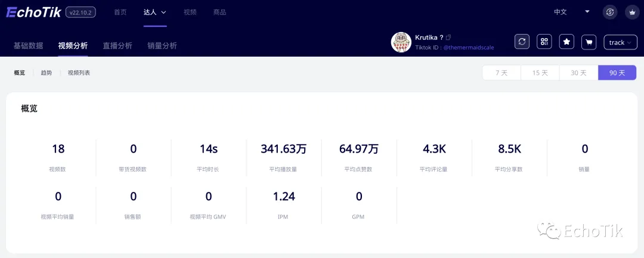This screenshot has height=258, width=644.
Task: Select the 90 天 time range
Action: tap(617, 73)
